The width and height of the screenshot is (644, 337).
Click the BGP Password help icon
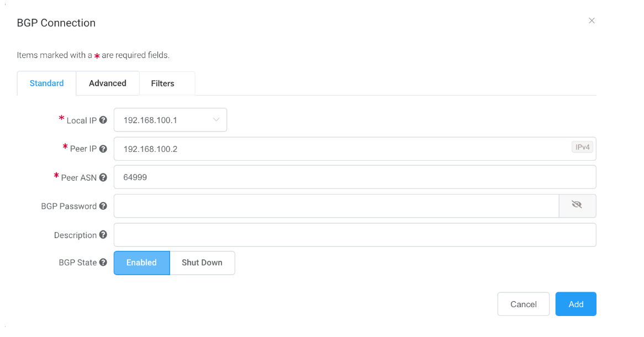(103, 206)
